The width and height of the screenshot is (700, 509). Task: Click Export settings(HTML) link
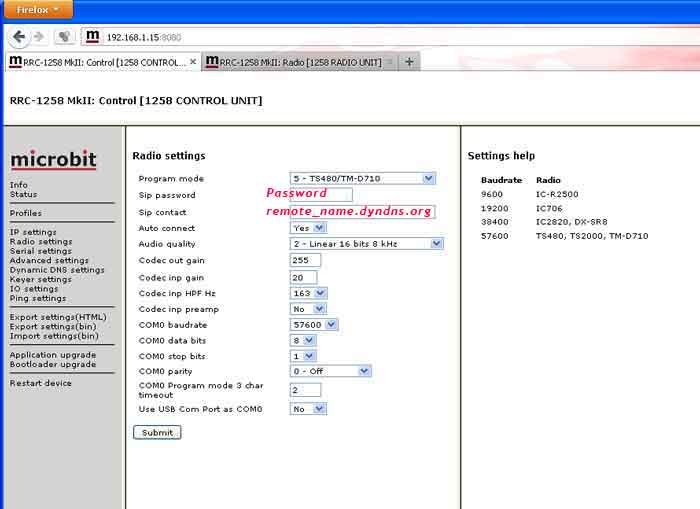(x=58, y=317)
